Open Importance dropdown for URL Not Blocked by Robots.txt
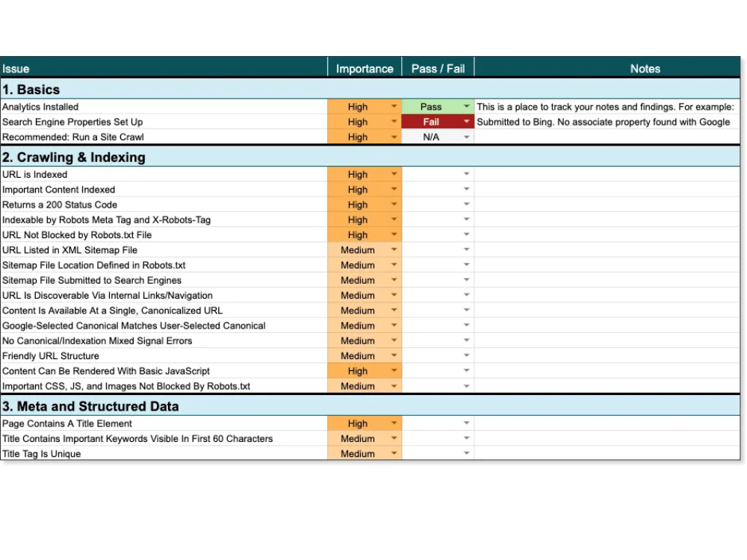Image resolution: width=747 pixels, height=560 pixels. (x=394, y=234)
